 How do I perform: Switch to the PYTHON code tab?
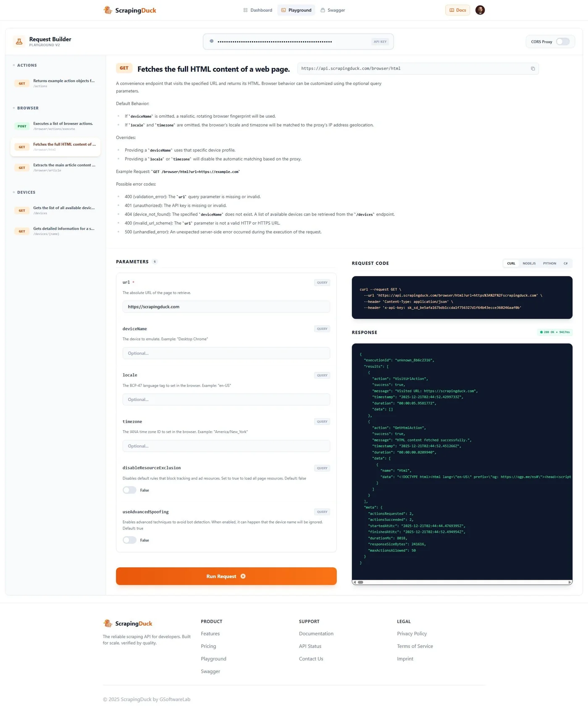click(549, 263)
